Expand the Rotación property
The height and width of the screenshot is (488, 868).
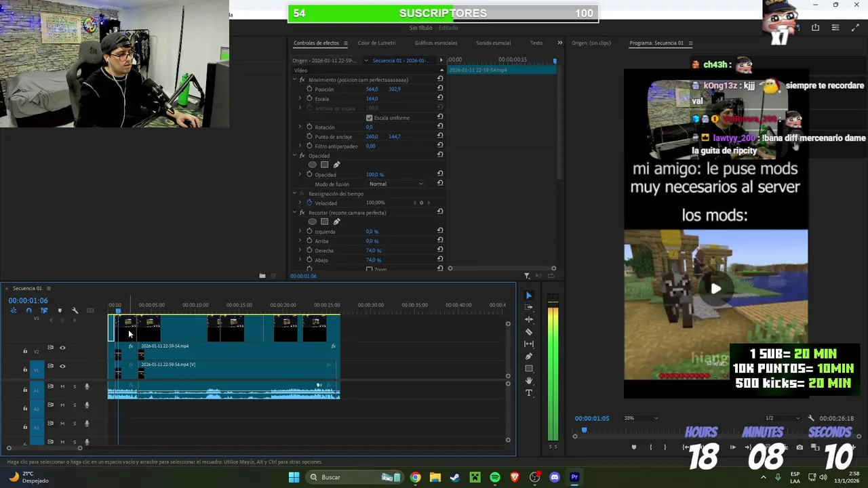300,127
